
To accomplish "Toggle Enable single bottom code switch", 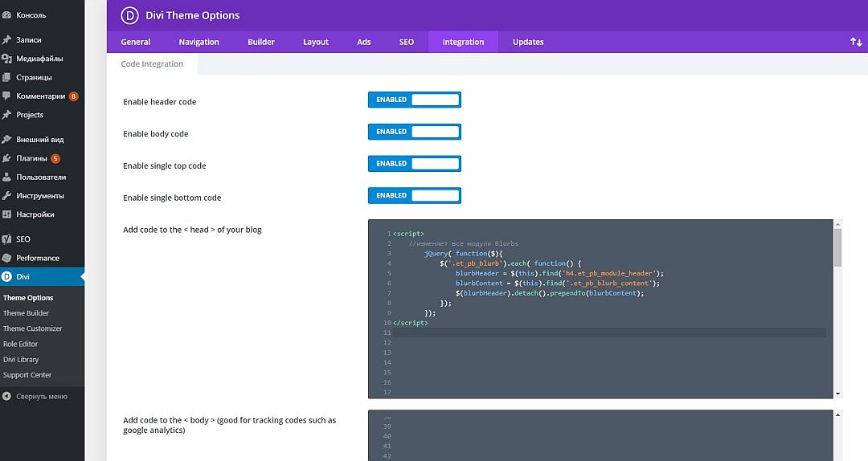I will point(415,195).
